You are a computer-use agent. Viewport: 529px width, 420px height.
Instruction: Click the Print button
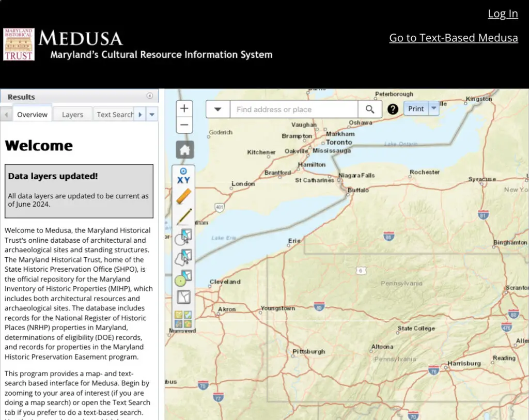pos(416,108)
